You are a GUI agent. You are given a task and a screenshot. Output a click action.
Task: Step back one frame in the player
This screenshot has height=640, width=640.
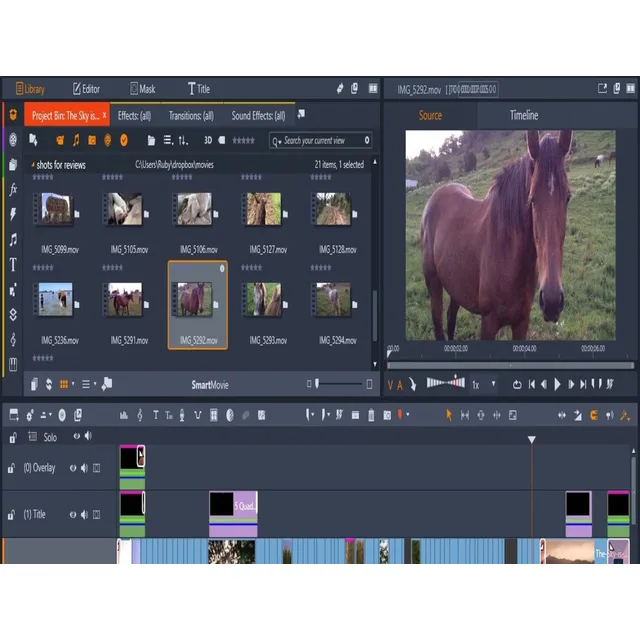(x=544, y=384)
